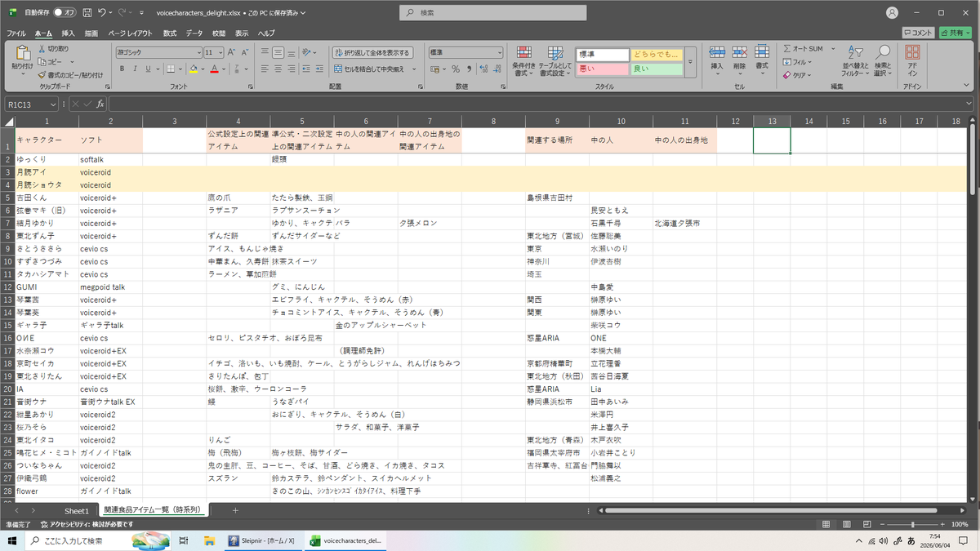Expand the cell styles gallery
980x551 pixels.
(x=690, y=62)
